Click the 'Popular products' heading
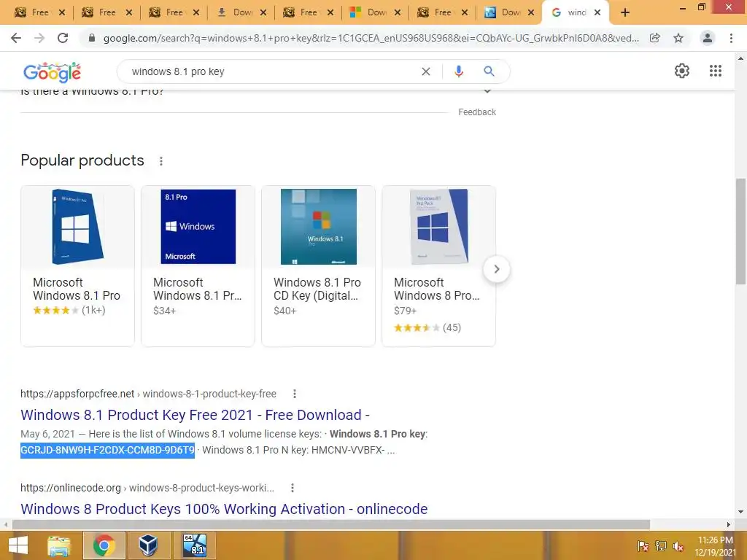 point(82,160)
